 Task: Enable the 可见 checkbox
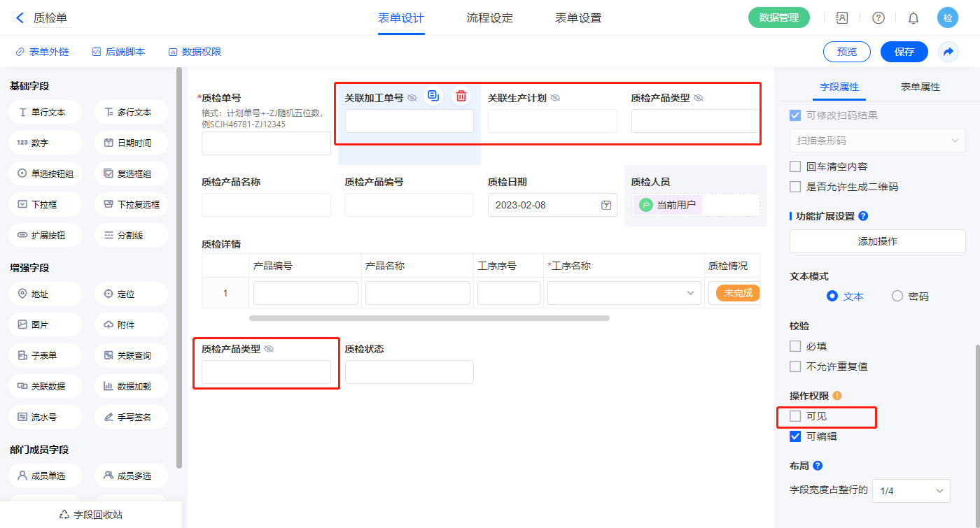[x=795, y=416]
